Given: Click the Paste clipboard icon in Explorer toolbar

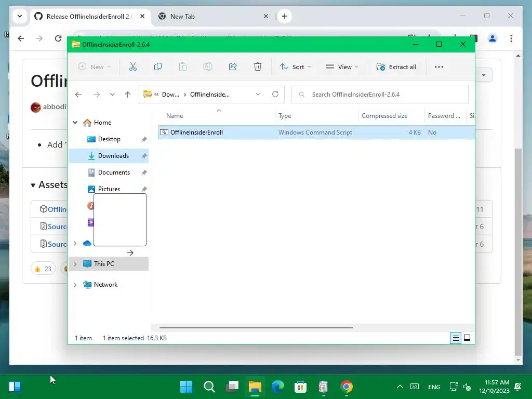Looking at the screenshot, I should coord(183,67).
